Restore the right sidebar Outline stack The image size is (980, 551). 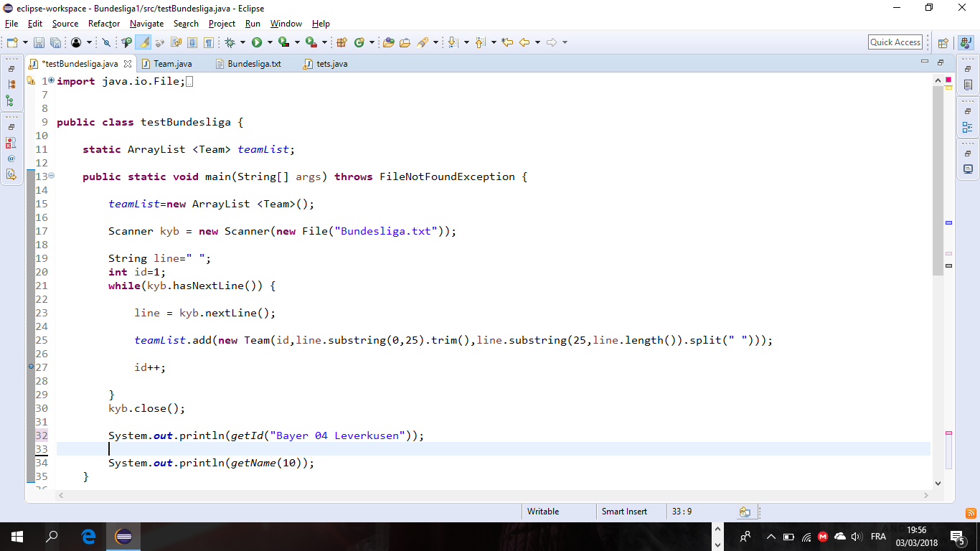point(968,111)
